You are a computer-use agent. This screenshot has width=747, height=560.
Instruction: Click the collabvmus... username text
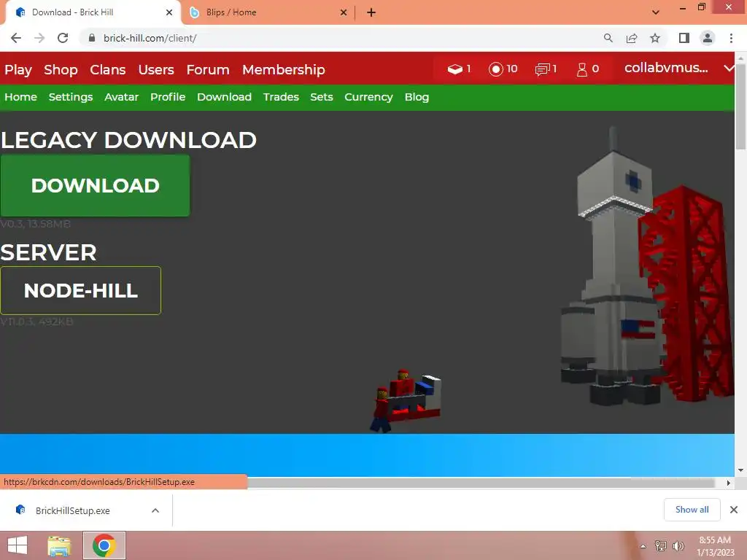pyautogui.click(x=666, y=68)
